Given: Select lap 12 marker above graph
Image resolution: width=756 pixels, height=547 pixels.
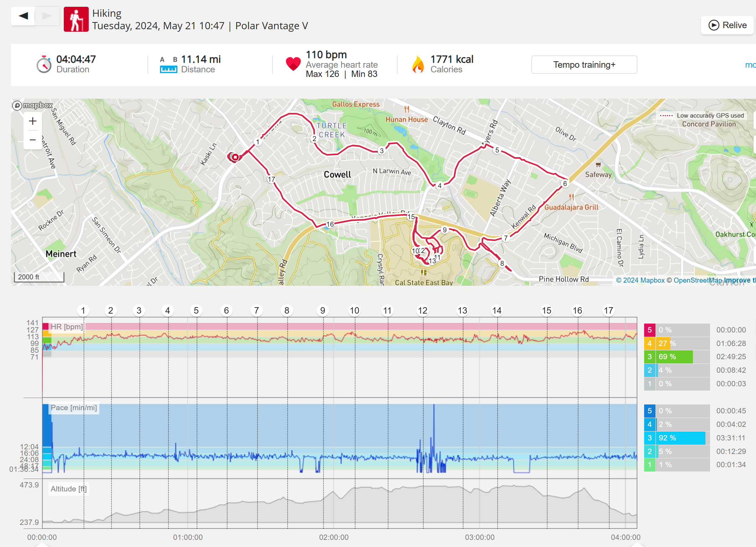Looking at the screenshot, I should pos(423,310).
